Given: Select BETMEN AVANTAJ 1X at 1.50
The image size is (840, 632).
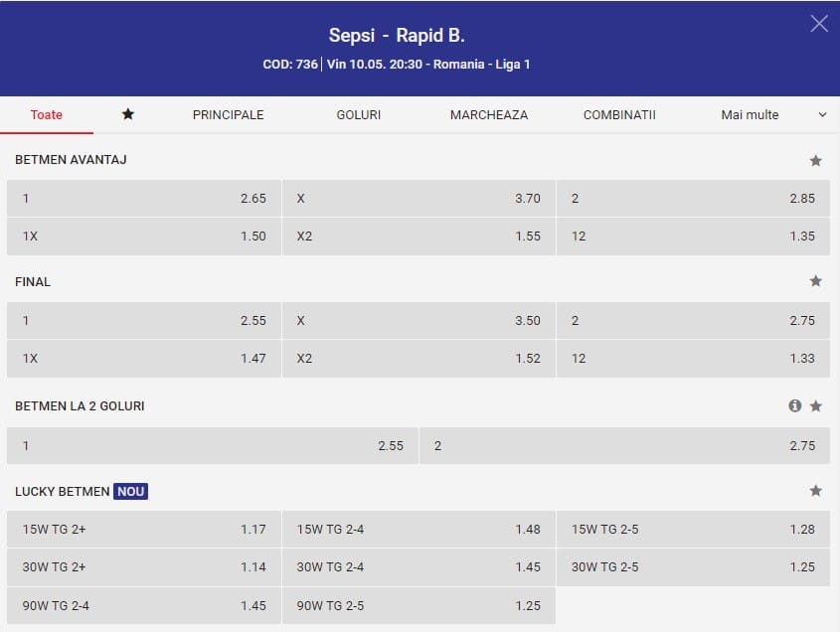Looking at the screenshot, I should [143, 237].
